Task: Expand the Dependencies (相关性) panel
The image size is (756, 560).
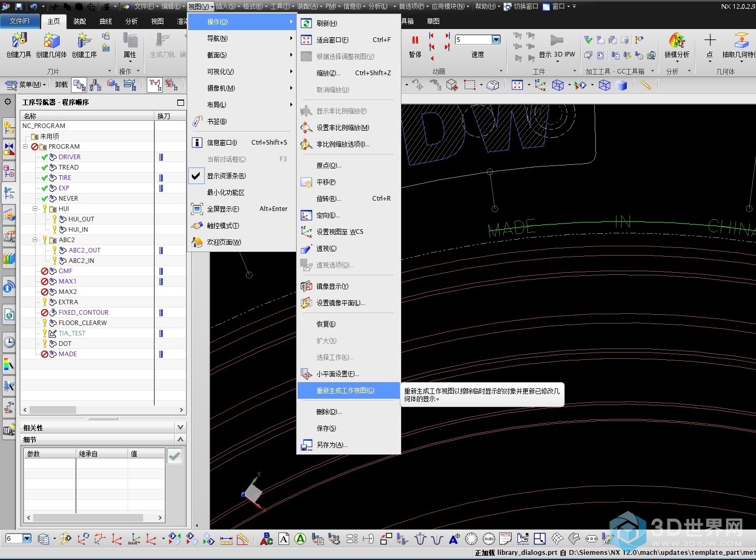Action: coord(180,427)
